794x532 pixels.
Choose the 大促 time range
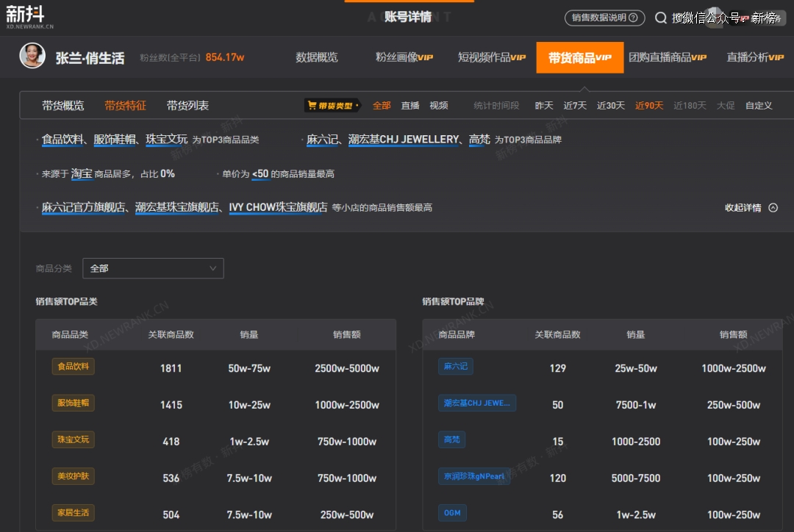point(726,105)
